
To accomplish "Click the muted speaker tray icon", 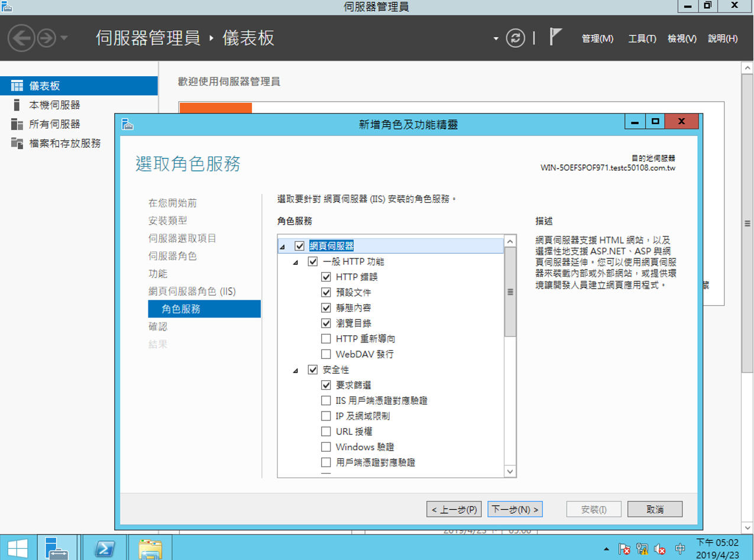I will (660, 549).
